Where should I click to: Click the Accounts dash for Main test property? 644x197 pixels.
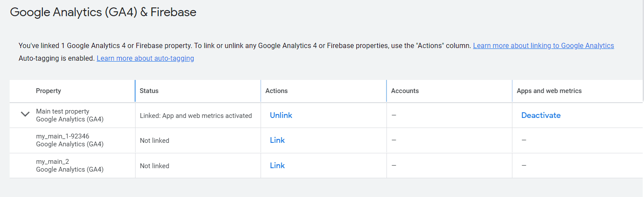pos(393,115)
